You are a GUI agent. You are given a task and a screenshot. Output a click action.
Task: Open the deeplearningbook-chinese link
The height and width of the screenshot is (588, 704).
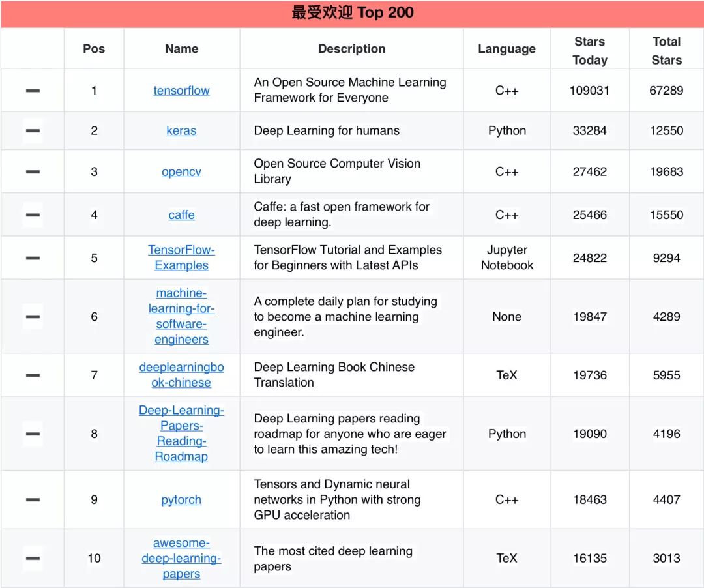pyautogui.click(x=181, y=375)
